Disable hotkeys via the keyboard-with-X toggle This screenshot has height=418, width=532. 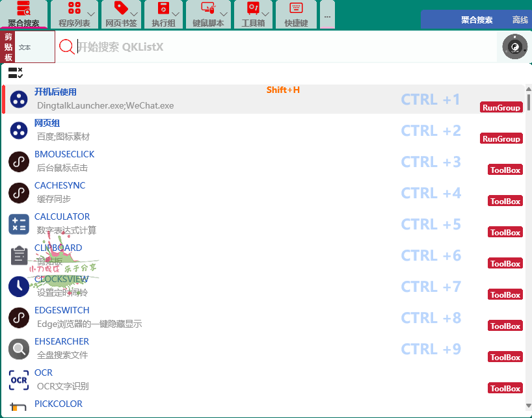coord(14,70)
